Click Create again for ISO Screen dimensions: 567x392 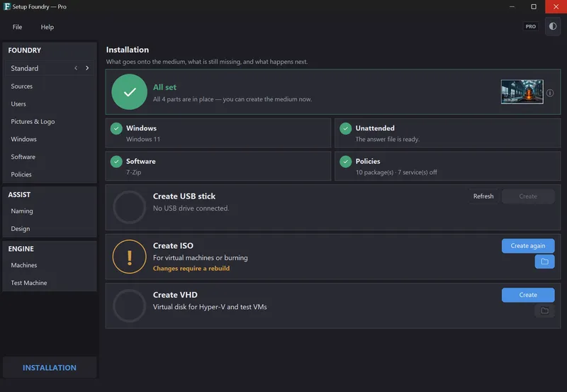528,246
